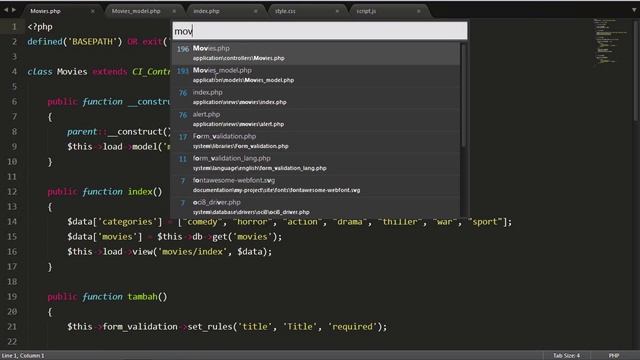Screen dimensions: 640x360
Task: Close the script.js tab
Action: click(419, 11)
